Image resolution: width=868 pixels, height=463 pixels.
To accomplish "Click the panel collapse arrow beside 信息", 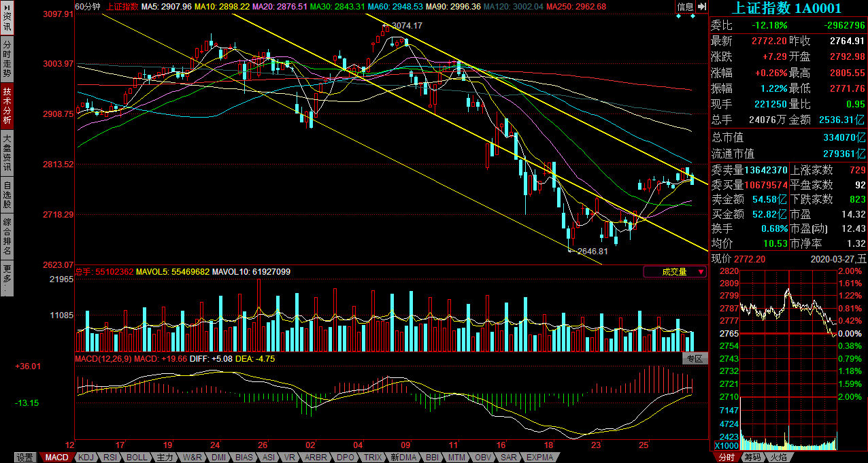I will click(702, 7).
